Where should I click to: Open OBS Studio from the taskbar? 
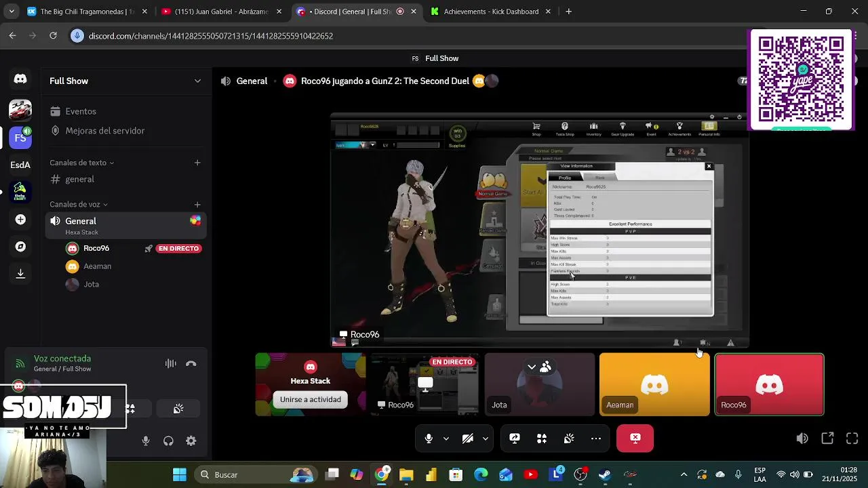pyautogui.click(x=580, y=474)
